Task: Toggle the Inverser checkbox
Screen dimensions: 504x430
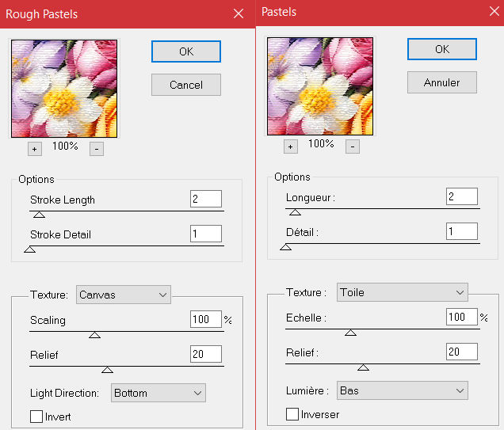Action: point(292,414)
